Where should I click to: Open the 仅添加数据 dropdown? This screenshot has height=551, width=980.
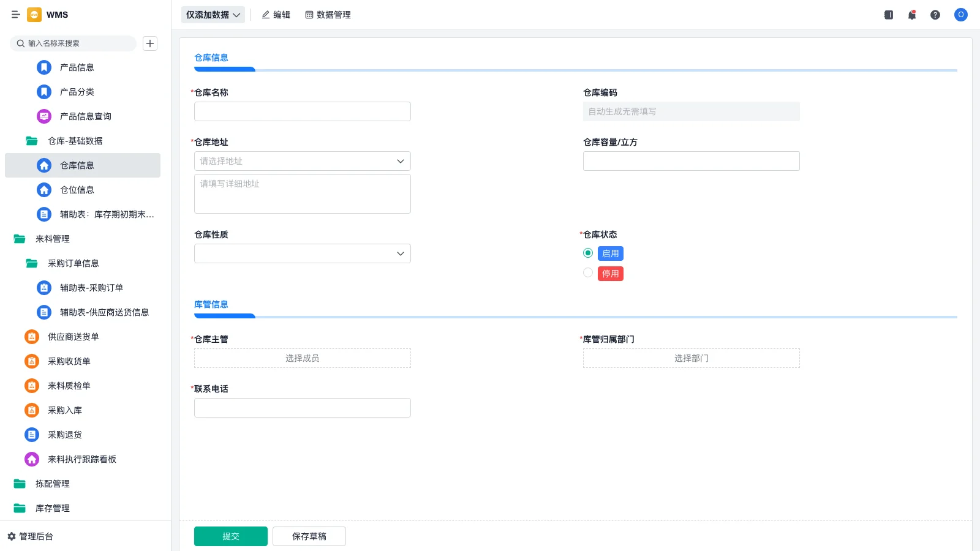(x=213, y=15)
